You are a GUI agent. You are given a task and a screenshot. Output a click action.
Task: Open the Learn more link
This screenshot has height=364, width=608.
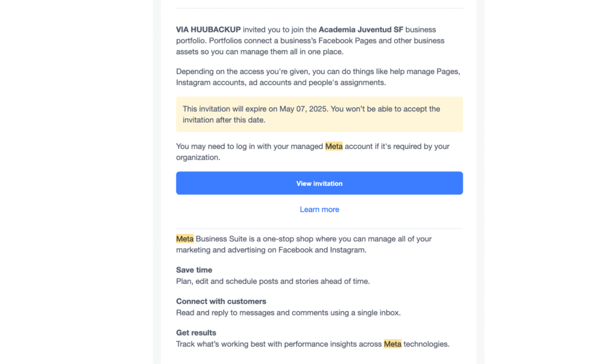click(319, 209)
